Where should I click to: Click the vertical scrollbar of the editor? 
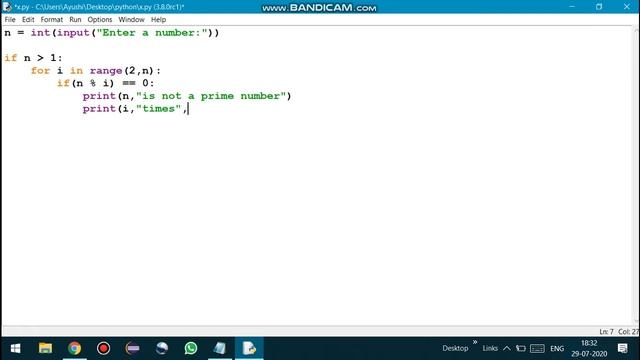(x=636, y=176)
